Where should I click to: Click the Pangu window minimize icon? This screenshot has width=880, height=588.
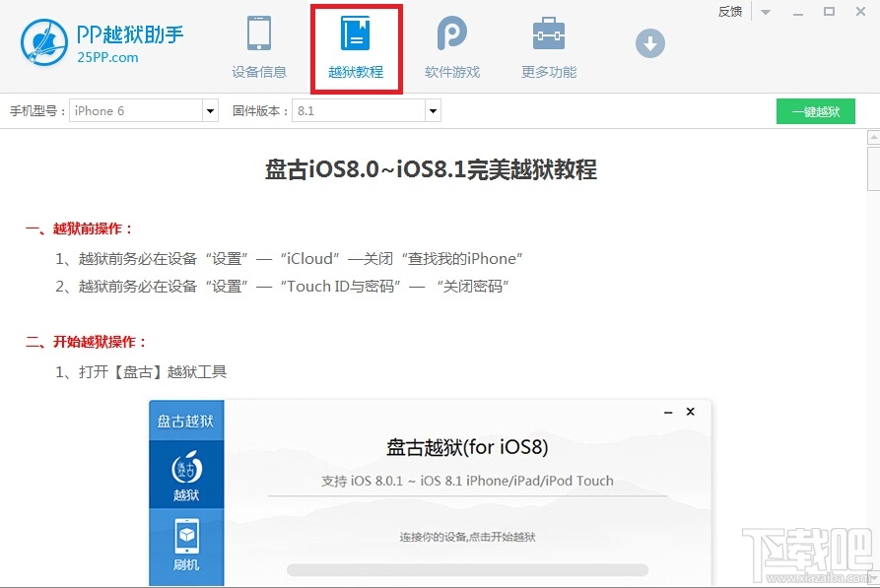pos(668,412)
